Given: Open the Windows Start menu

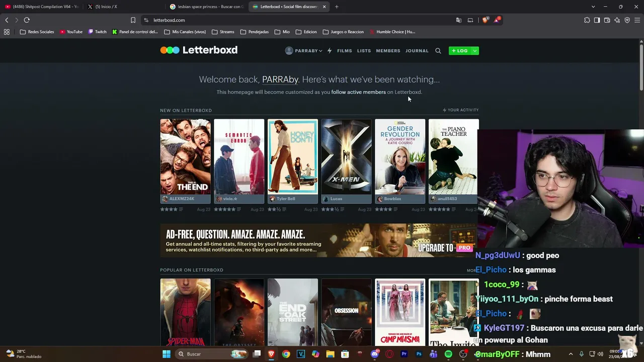Looking at the screenshot, I should pyautogui.click(x=167, y=354).
